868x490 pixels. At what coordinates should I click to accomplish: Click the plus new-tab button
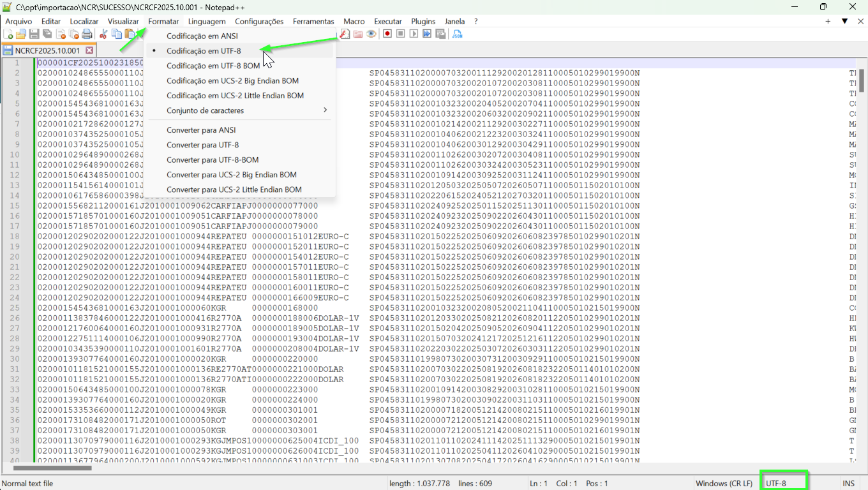point(828,21)
